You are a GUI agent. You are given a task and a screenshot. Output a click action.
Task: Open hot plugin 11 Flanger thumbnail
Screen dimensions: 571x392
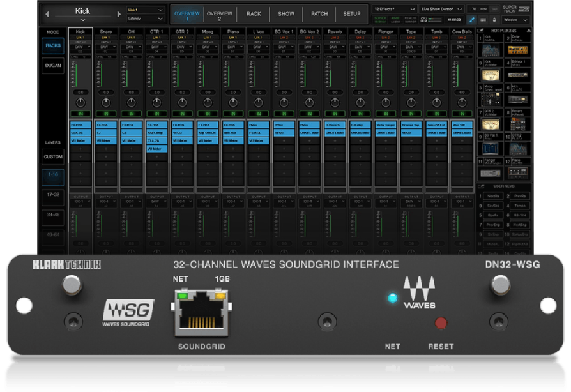[x=491, y=173]
